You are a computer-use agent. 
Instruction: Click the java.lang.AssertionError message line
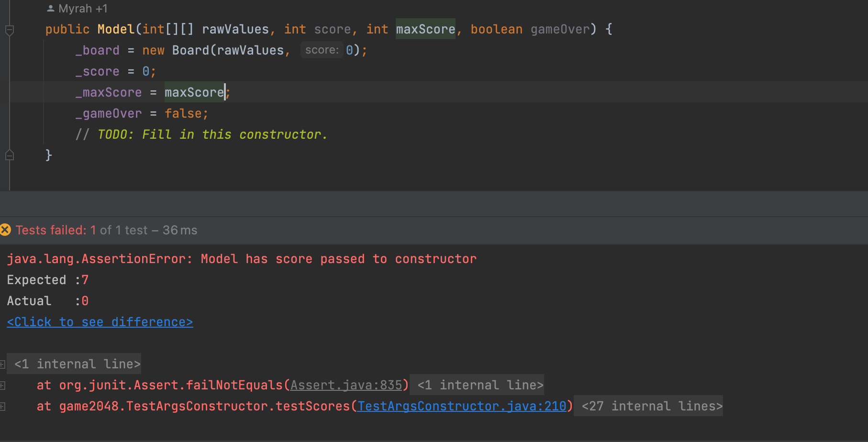(241, 259)
